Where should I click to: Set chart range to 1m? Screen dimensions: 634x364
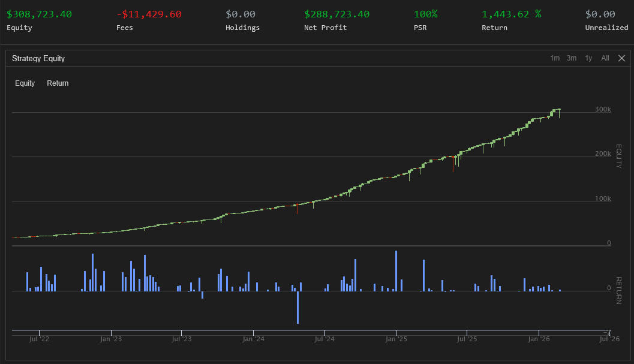tap(555, 58)
